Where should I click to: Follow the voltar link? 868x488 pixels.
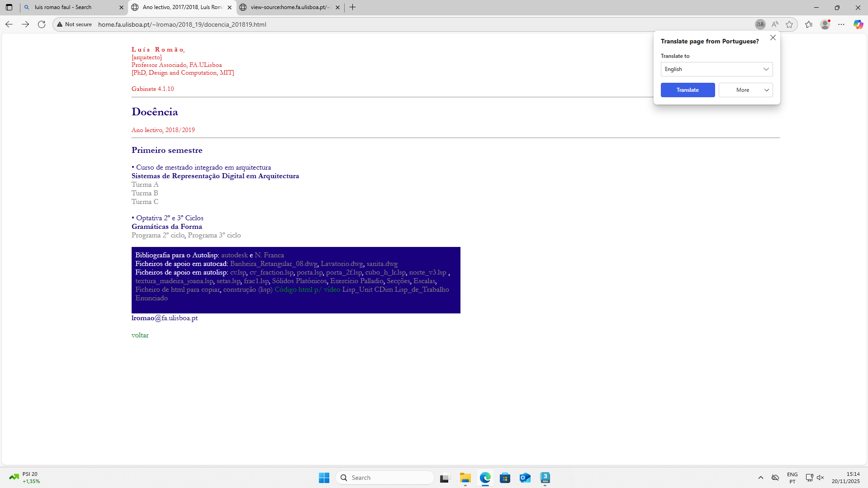(140, 335)
